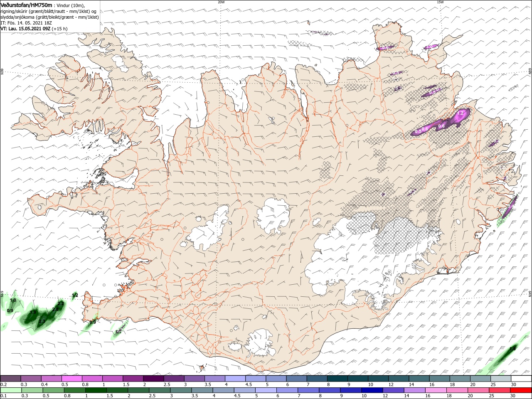Click the 1.9 value in dark green rain cell
The image size is (532, 399).
point(33,312)
